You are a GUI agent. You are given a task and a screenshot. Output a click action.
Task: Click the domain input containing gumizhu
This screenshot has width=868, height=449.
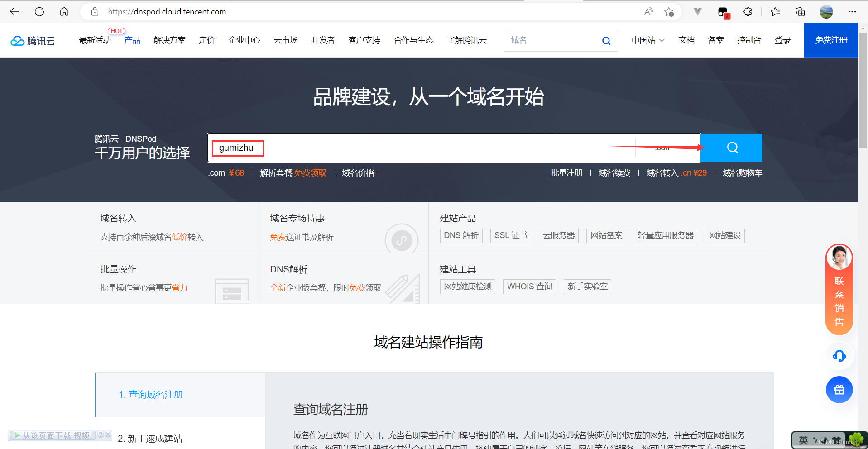421,148
